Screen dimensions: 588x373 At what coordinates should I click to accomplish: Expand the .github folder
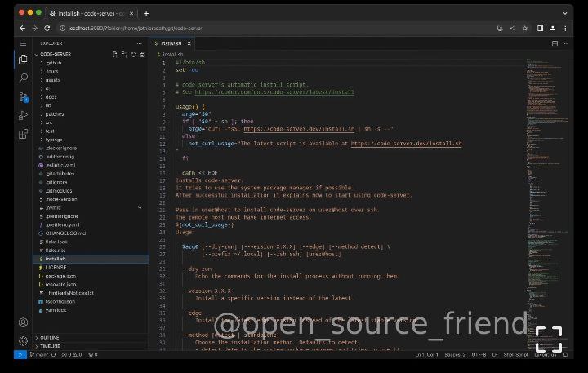tap(91, 63)
